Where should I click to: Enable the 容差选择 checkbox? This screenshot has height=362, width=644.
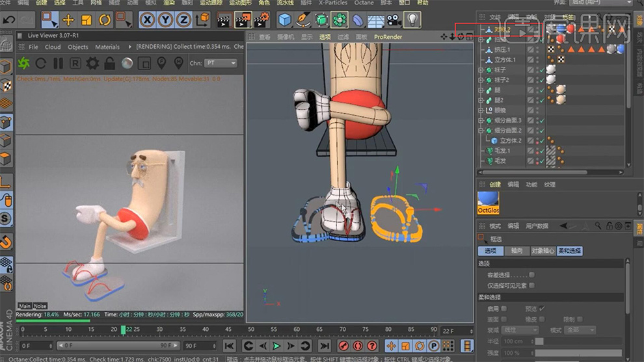[x=532, y=275]
